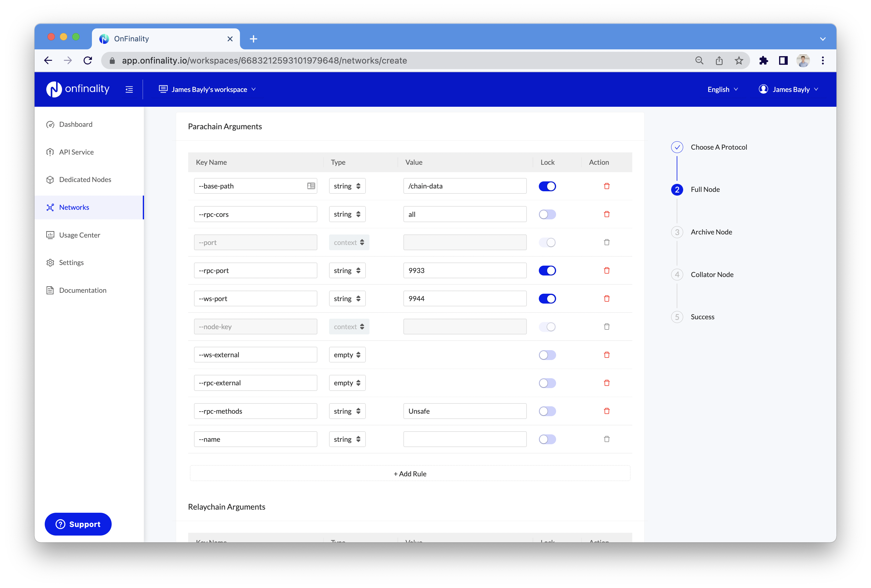Open browser extensions puzzle icon
The height and width of the screenshot is (588, 871).
[x=763, y=60]
